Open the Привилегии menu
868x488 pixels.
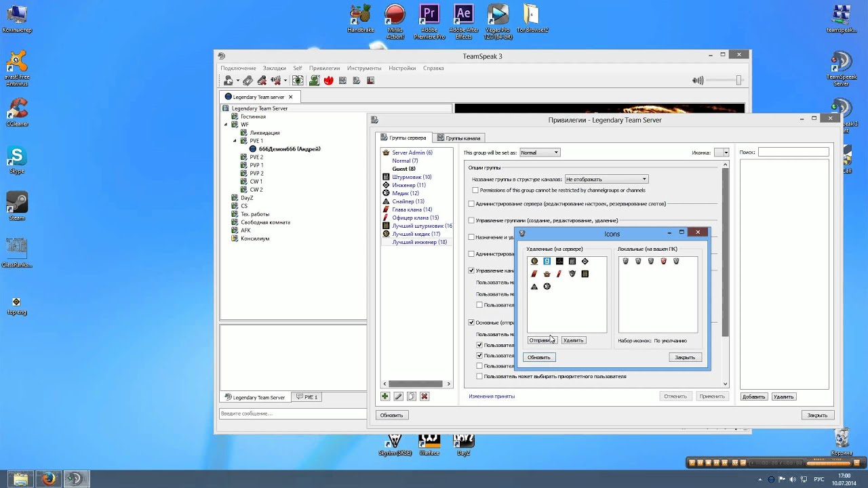click(324, 68)
